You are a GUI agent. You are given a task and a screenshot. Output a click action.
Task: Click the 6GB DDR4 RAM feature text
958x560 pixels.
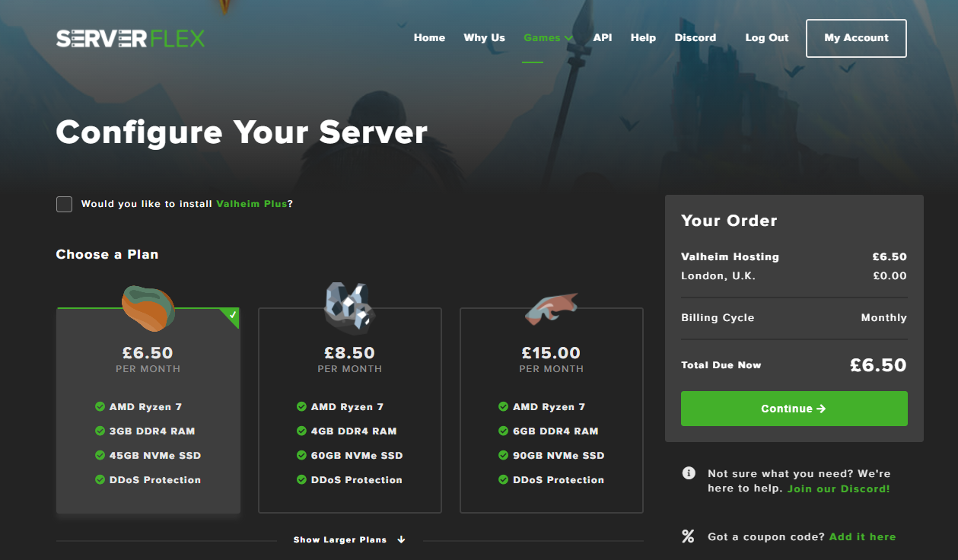(555, 431)
